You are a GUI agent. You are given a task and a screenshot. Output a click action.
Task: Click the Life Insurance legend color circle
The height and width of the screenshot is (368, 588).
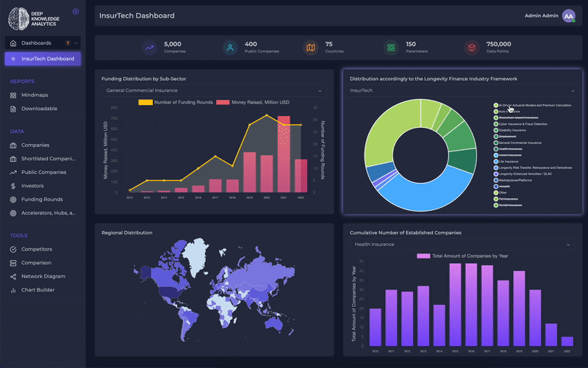tap(495, 162)
